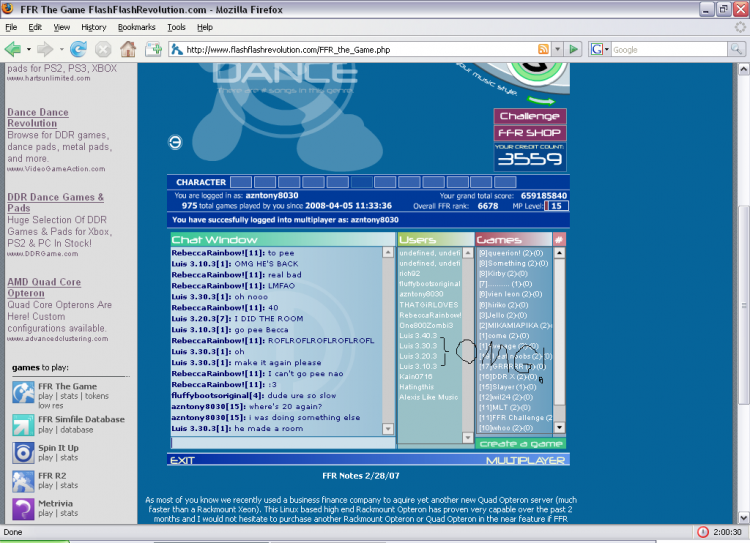Click the magnifier search icon
This screenshot has height=543, width=750.
pos(736,49)
